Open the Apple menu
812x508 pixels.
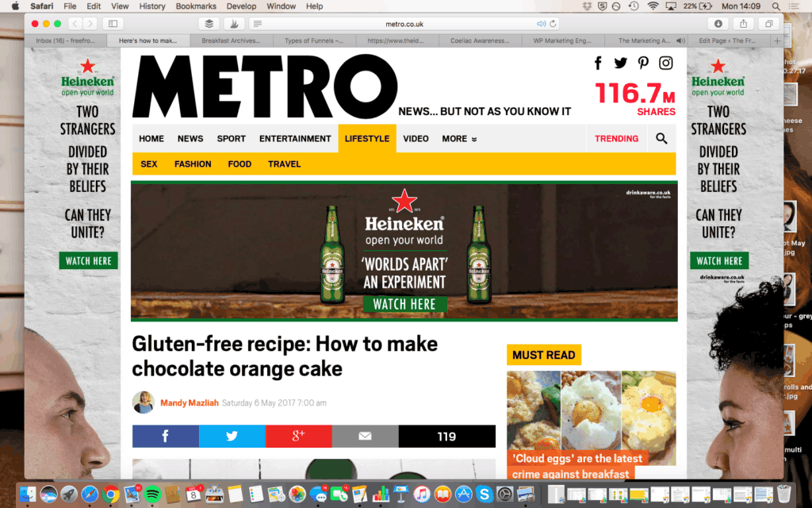click(x=14, y=6)
